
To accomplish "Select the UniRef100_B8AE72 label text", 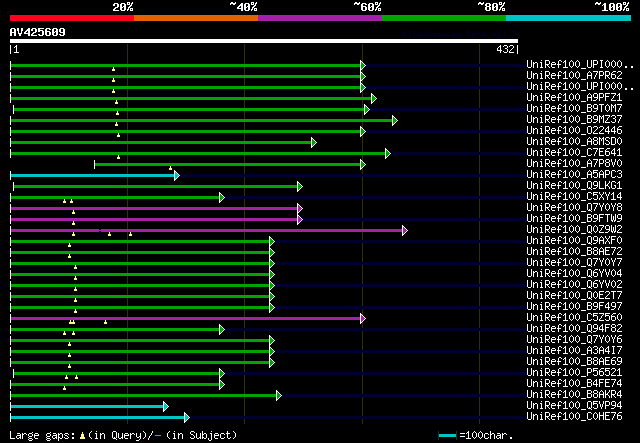I will [574, 252].
